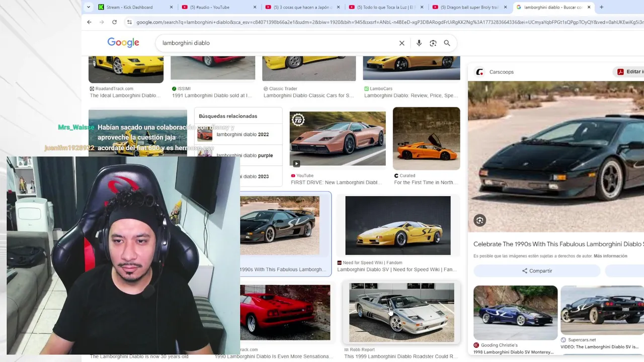Open 'Lamborghini Diablo: Review, Price, Spe...' result
This screenshot has width=644, height=362.
click(x=411, y=96)
